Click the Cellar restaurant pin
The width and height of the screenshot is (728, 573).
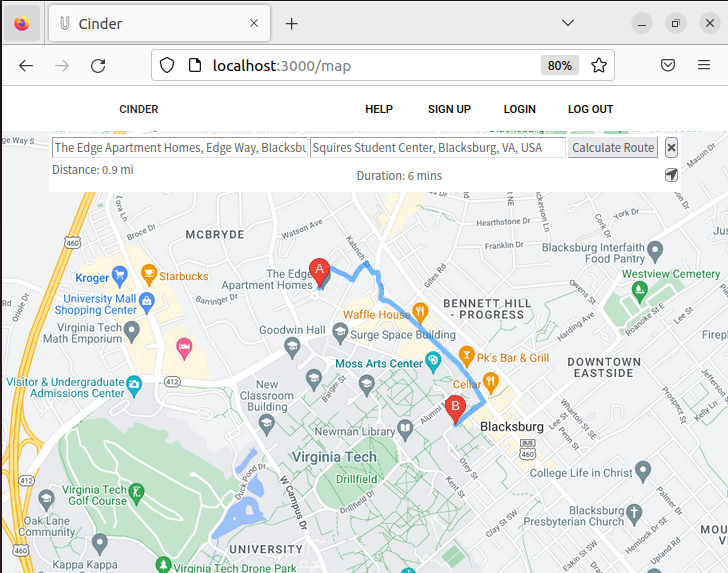491,383
